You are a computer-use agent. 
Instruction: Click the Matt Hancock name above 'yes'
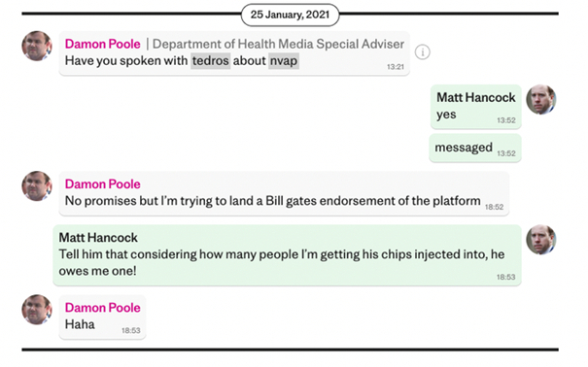pos(476,97)
